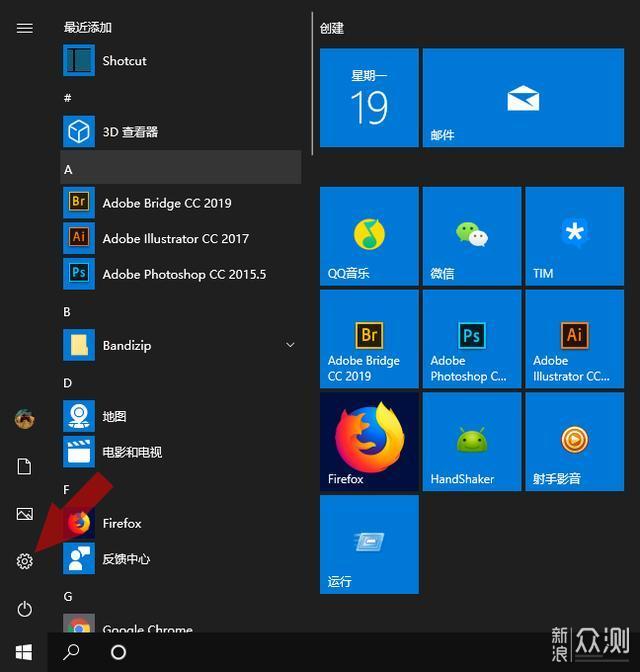Open Documents from the Start sidebar
640x672 pixels.
pyautogui.click(x=24, y=466)
